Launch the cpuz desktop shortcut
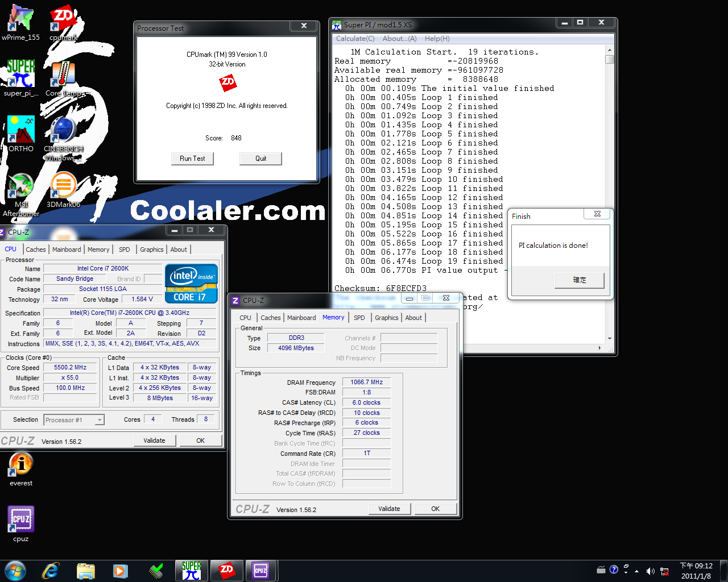The image size is (728, 582). pos(21,524)
